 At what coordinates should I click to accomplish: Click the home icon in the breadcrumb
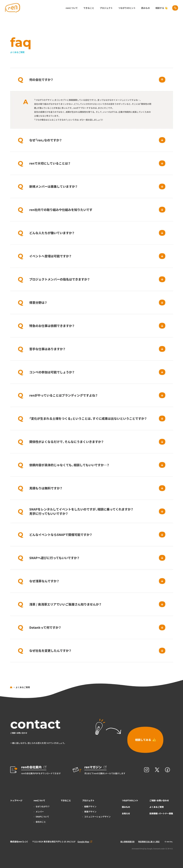(x=11, y=687)
